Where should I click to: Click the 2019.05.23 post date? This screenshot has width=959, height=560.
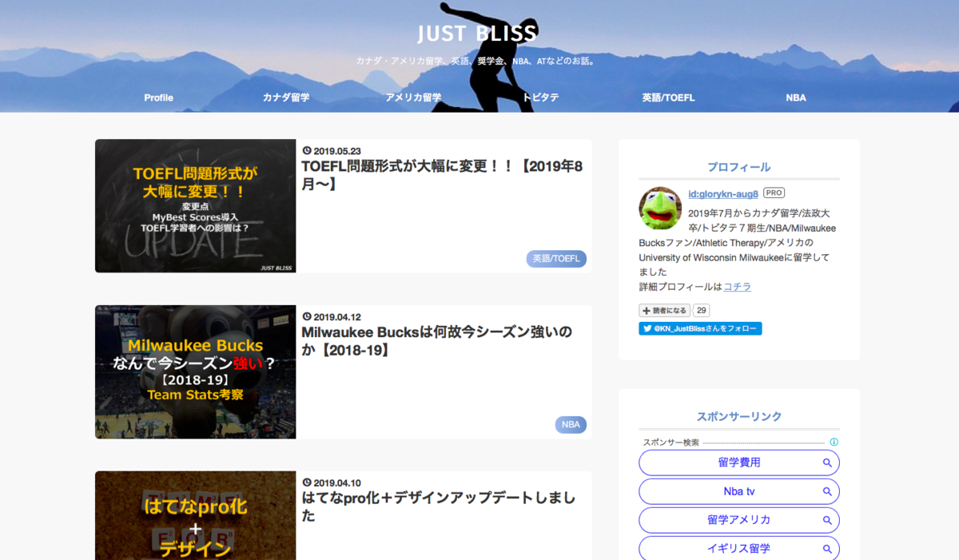[x=337, y=151]
